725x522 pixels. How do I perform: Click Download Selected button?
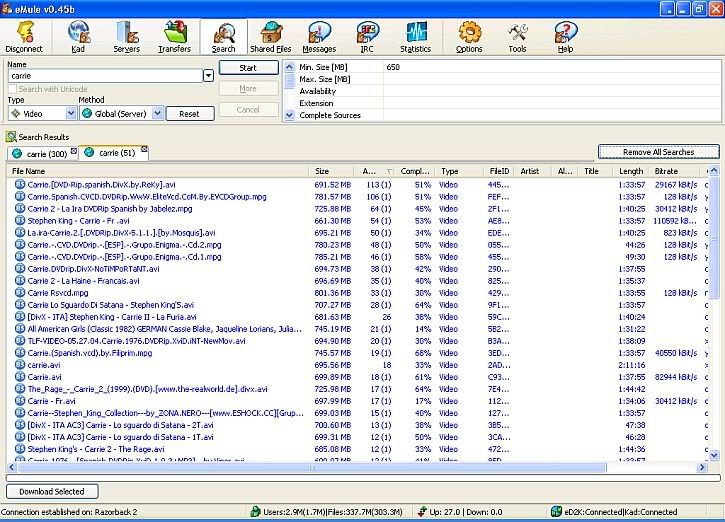click(x=52, y=491)
